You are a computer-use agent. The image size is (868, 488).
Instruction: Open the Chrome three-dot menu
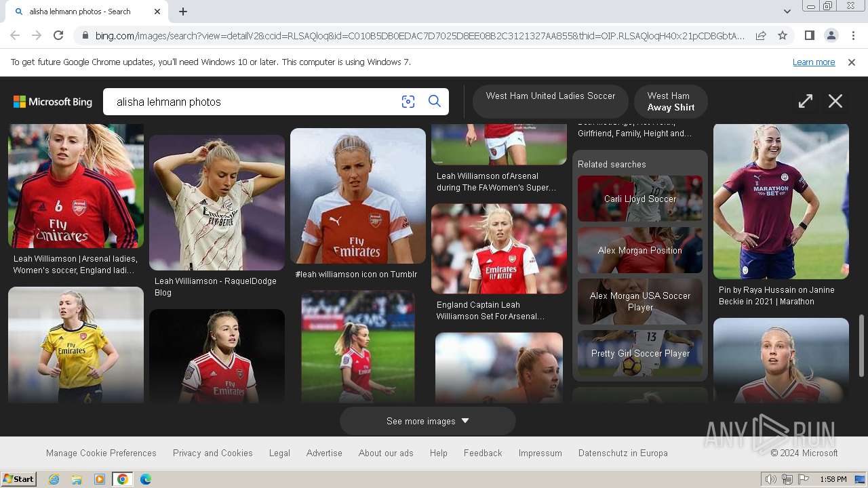853,35
